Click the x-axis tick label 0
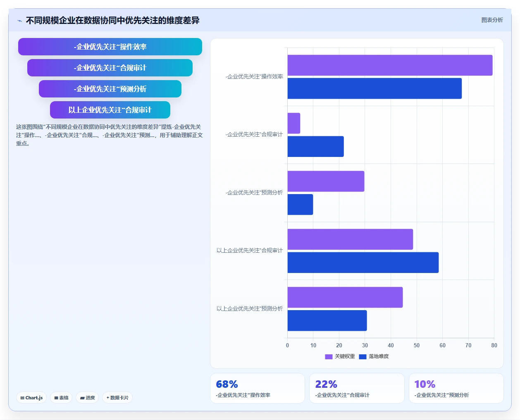Image resolution: width=520 pixels, height=420 pixels. pyautogui.click(x=288, y=345)
